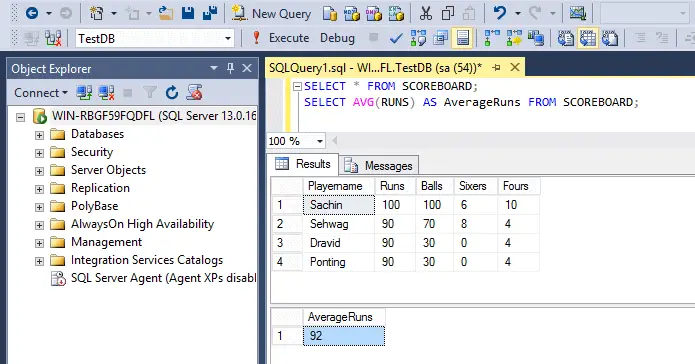Open Object Explorer window position dropdown
The width and height of the screenshot is (695, 364).
[214, 68]
